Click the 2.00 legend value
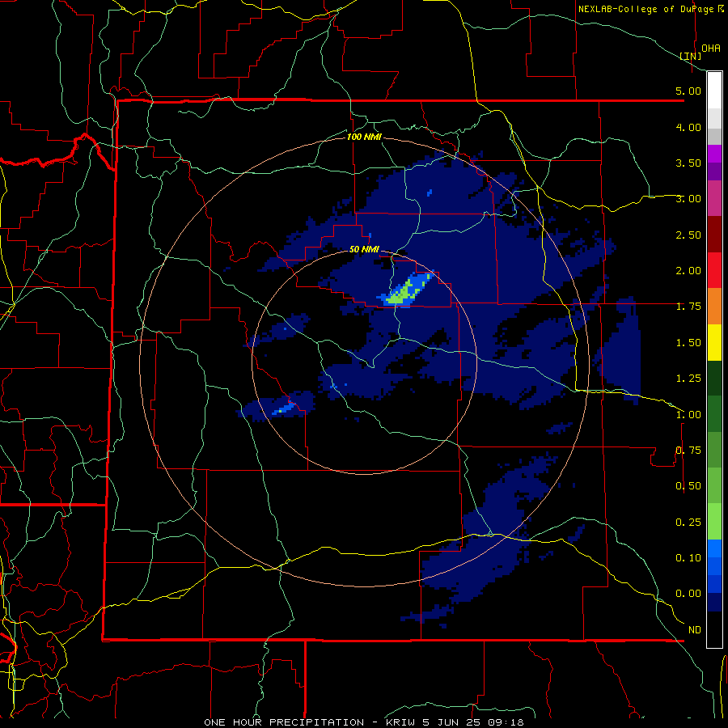The height and width of the screenshot is (728, 728). (x=688, y=271)
